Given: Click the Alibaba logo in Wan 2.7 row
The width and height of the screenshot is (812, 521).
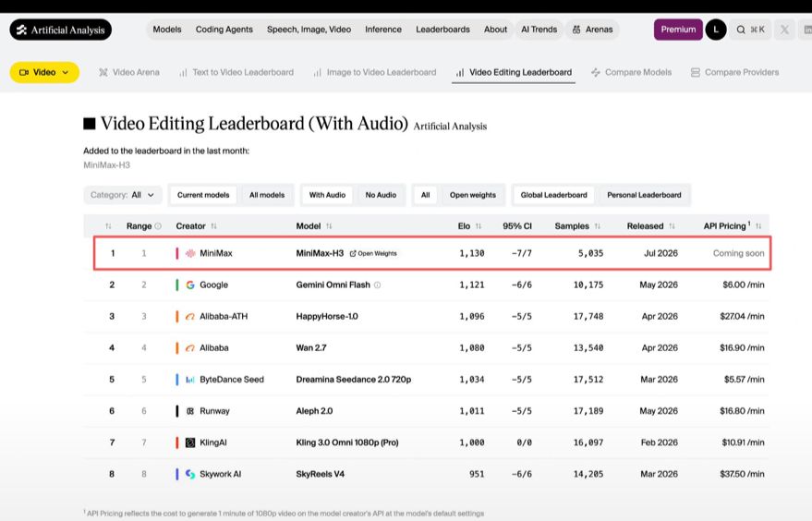Looking at the screenshot, I should click(190, 348).
